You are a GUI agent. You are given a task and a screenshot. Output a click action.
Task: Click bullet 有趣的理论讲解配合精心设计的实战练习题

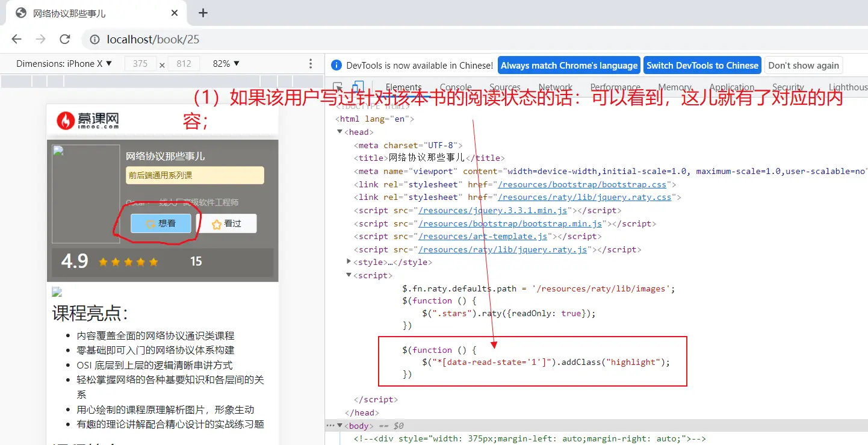tap(170, 424)
